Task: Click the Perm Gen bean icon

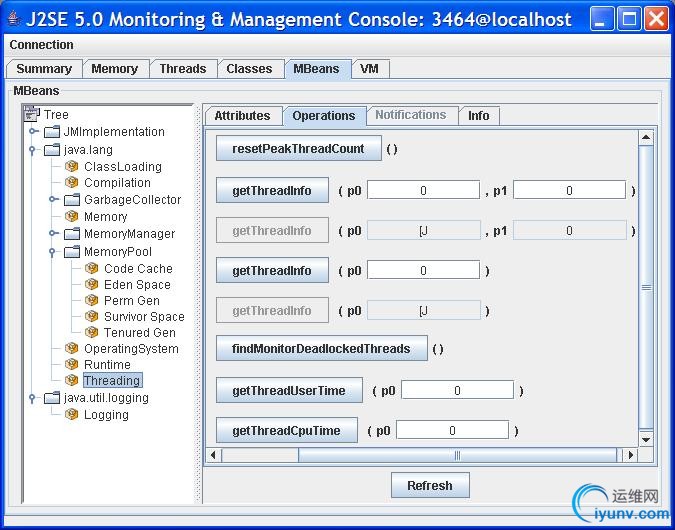Action: 92,300
